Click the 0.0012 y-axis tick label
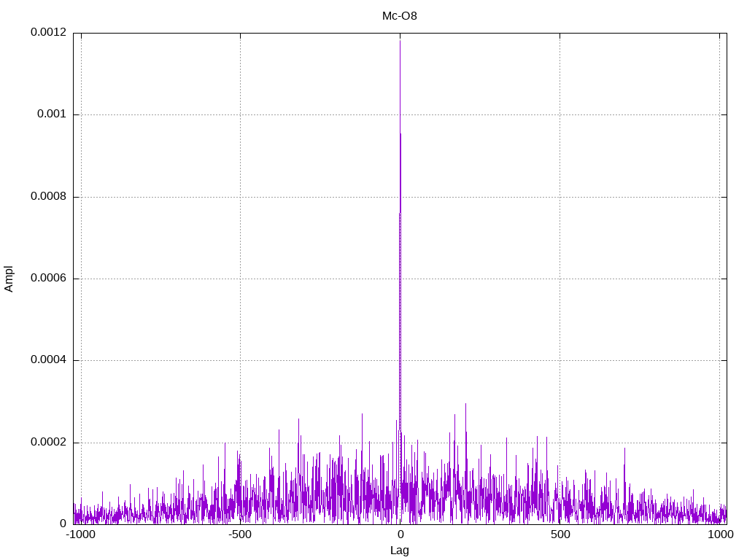 click(48, 33)
